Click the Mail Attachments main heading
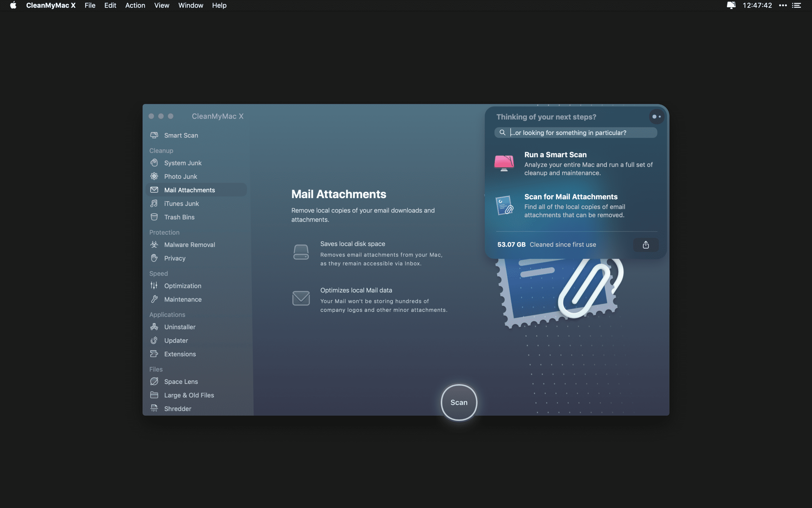This screenshot has height=508, width=812. click(x=338, y=194)
